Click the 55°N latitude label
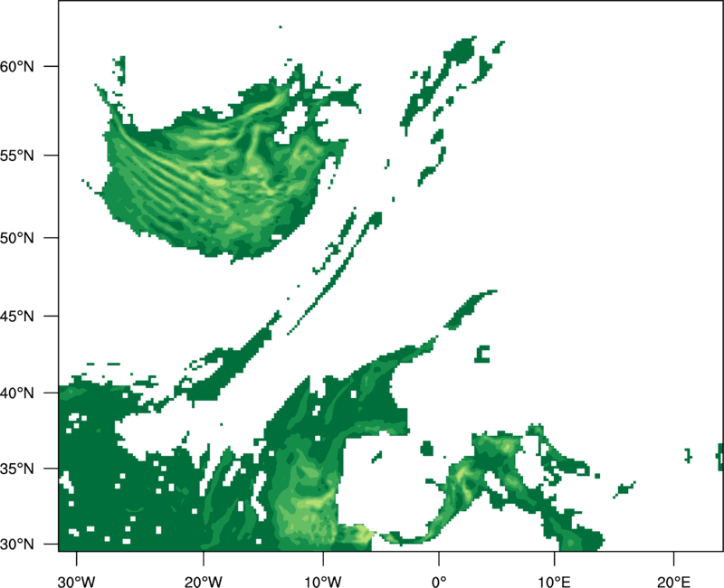Screen dimensions: 724x588 click(x=17, y=156)
